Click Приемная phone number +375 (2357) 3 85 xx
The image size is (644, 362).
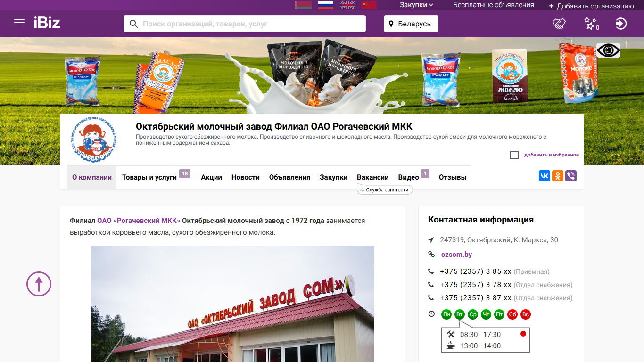476,271
